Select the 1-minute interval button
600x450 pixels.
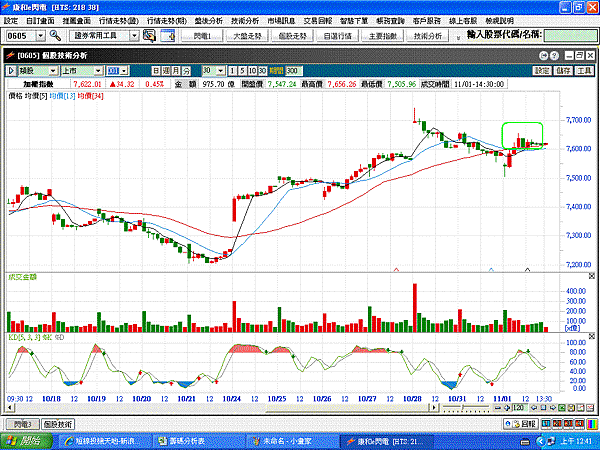point(232,71)
